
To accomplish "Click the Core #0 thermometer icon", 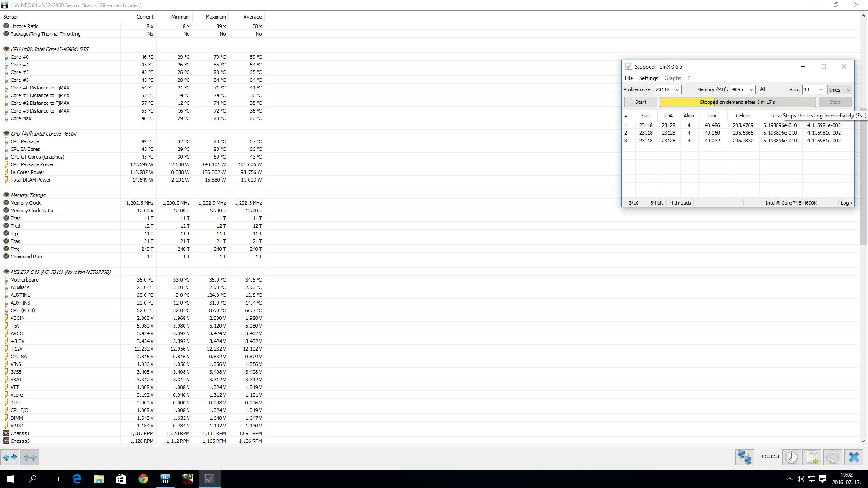I will [6, 57].
